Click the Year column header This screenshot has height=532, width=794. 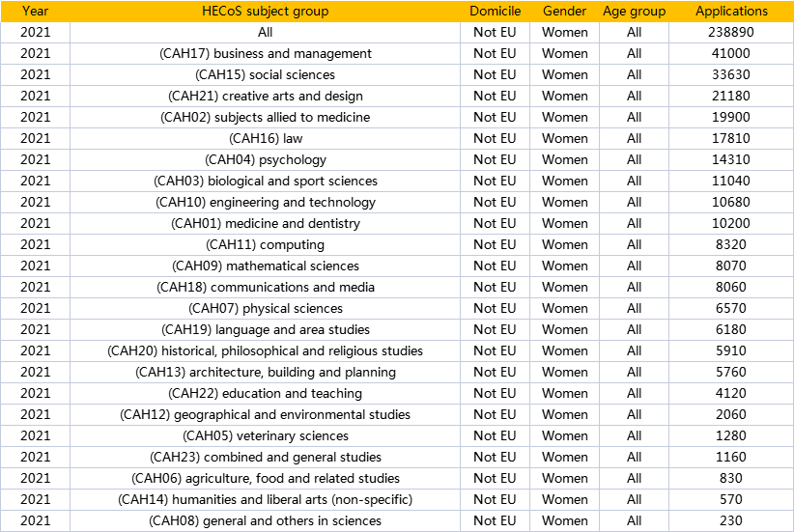(x=35, y=12)
